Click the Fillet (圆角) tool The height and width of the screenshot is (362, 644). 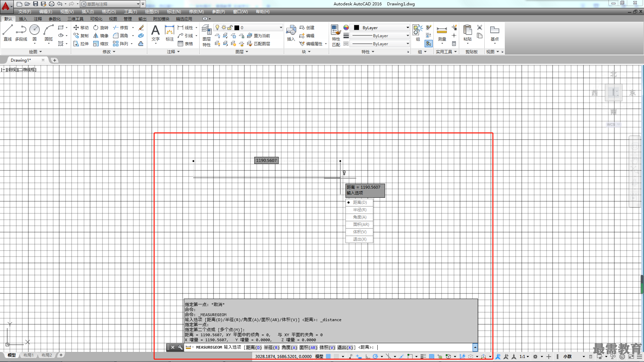121,36
